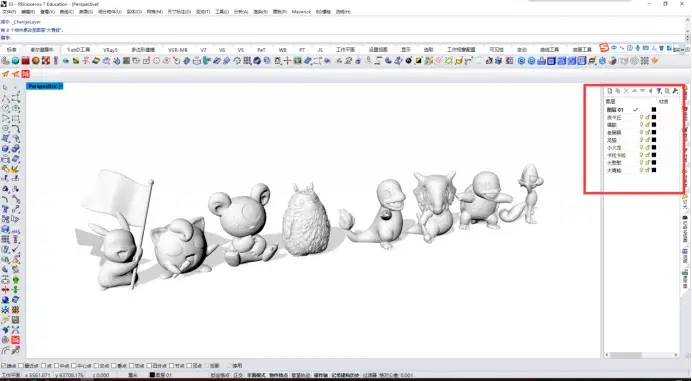Delete layer using the X icon
The width and height of the screenshot is (692, 381).
pos(626,91)
